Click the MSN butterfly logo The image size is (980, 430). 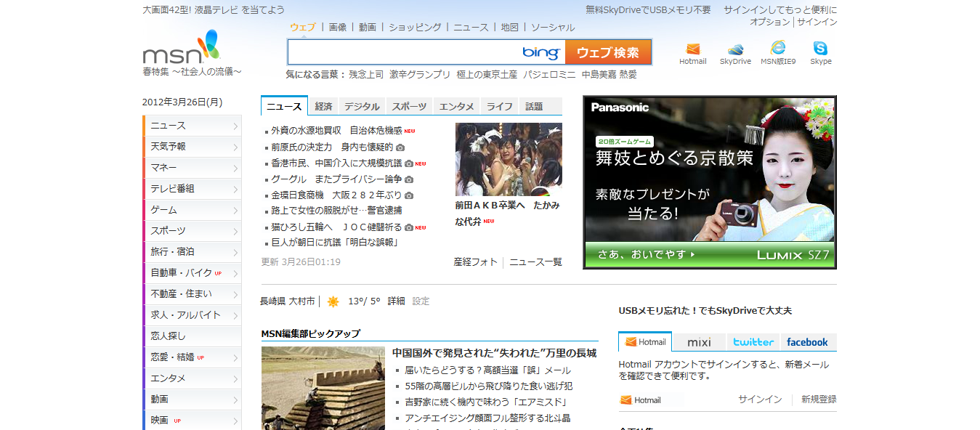click(x=182, y=47)
